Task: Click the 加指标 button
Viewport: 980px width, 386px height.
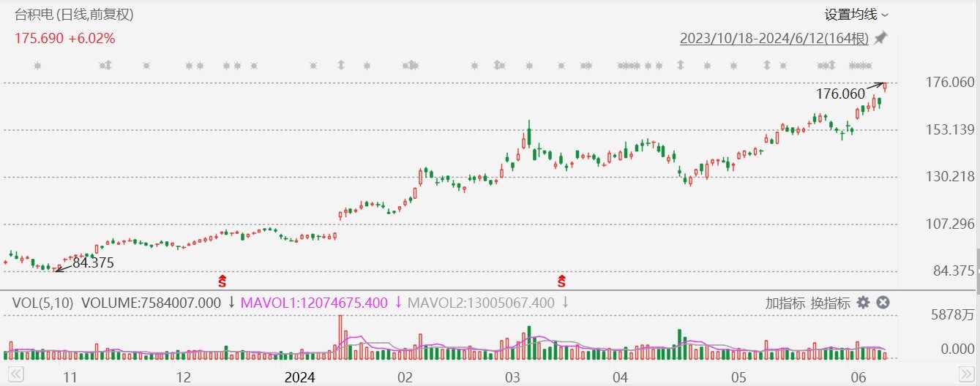Action: [785, 303]
